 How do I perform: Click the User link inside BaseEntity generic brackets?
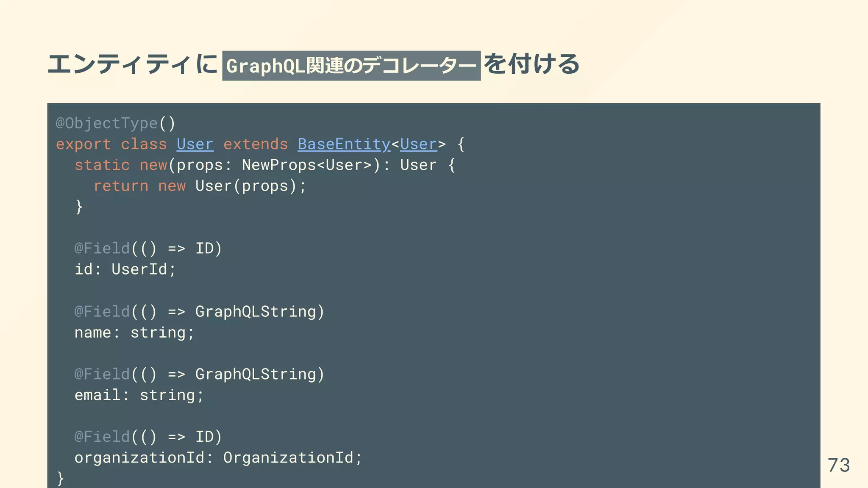tap(418, 144)
